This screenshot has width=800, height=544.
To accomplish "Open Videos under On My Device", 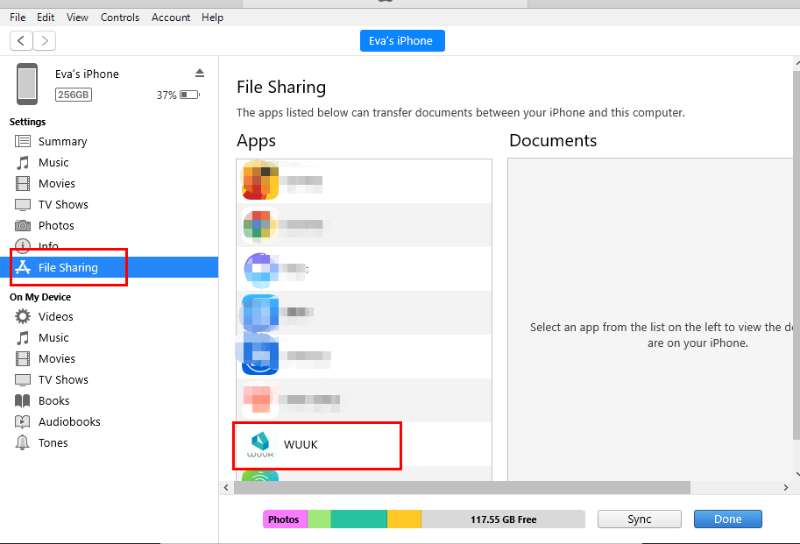I will click(56, 316).
